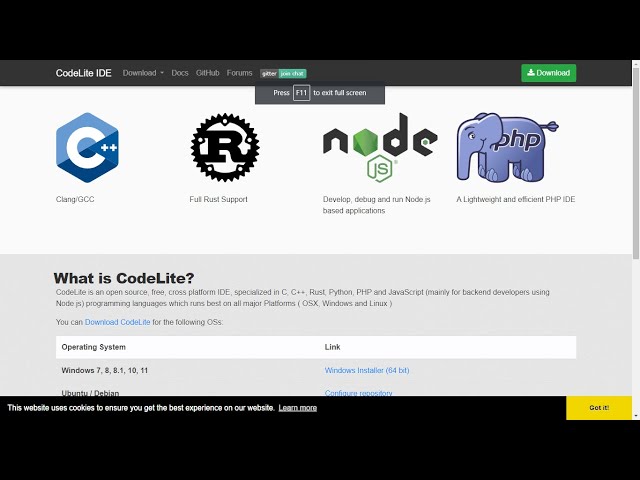Click the Rust gear logo

pos(225,147)
